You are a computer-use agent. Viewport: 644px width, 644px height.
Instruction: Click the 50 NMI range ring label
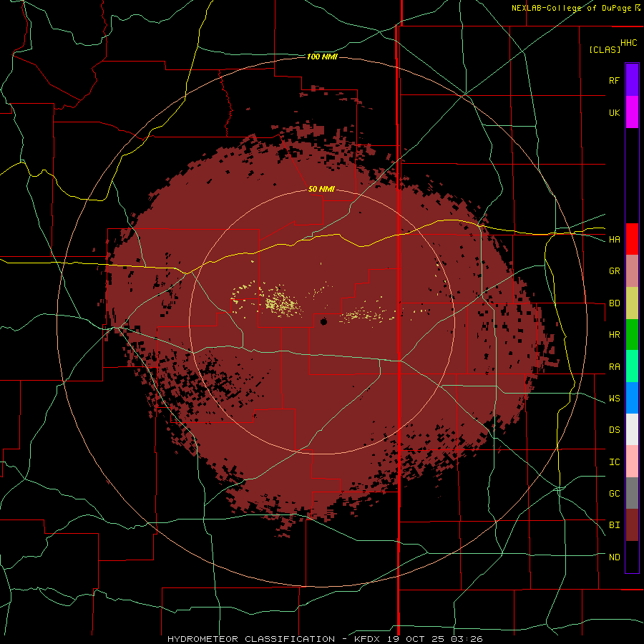point(321,189)
